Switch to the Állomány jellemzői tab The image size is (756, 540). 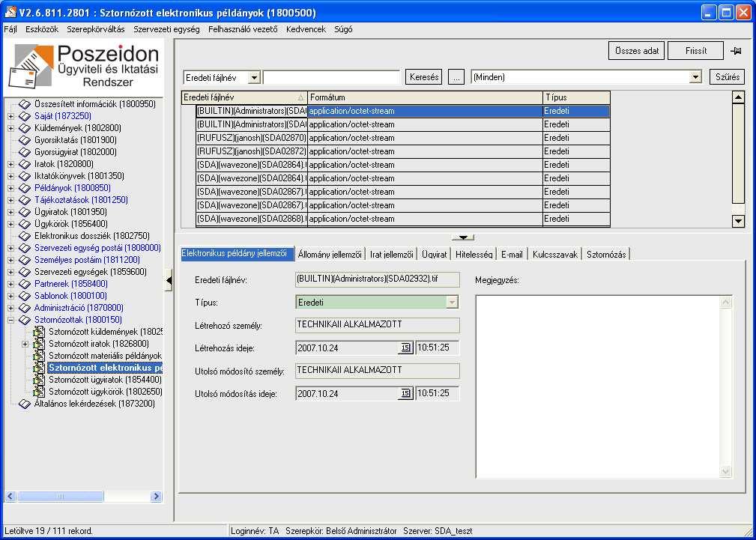tap(330, 255)
